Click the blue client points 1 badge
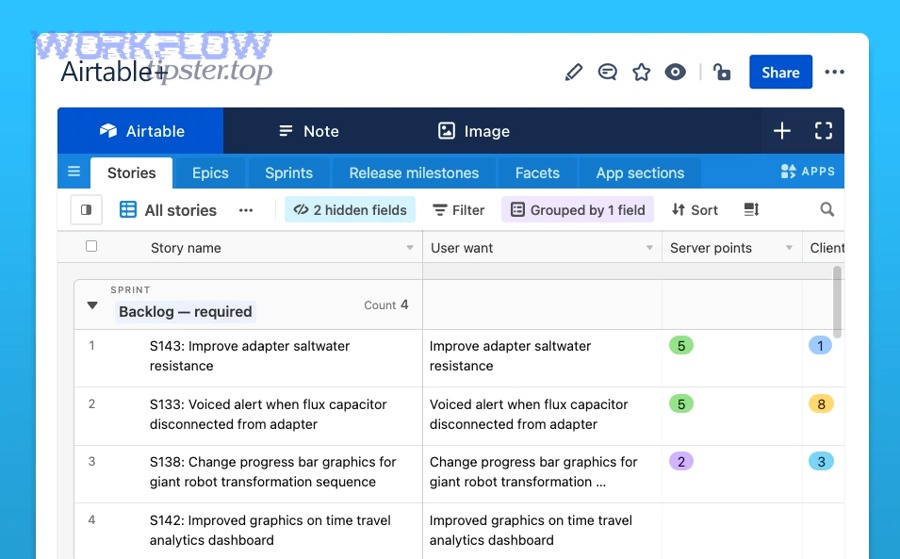Image resolution: width=900 pixels, height=559 pixels. (x=820, y=346)
